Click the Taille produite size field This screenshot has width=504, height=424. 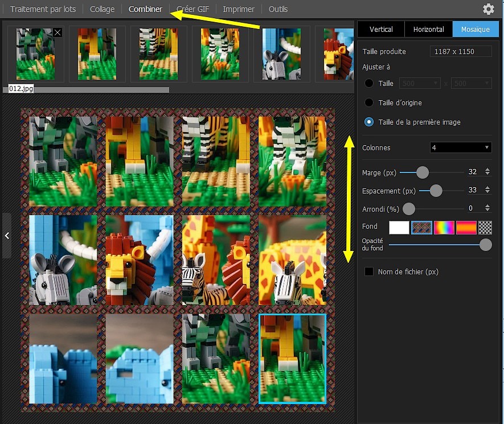coord(461,51)
